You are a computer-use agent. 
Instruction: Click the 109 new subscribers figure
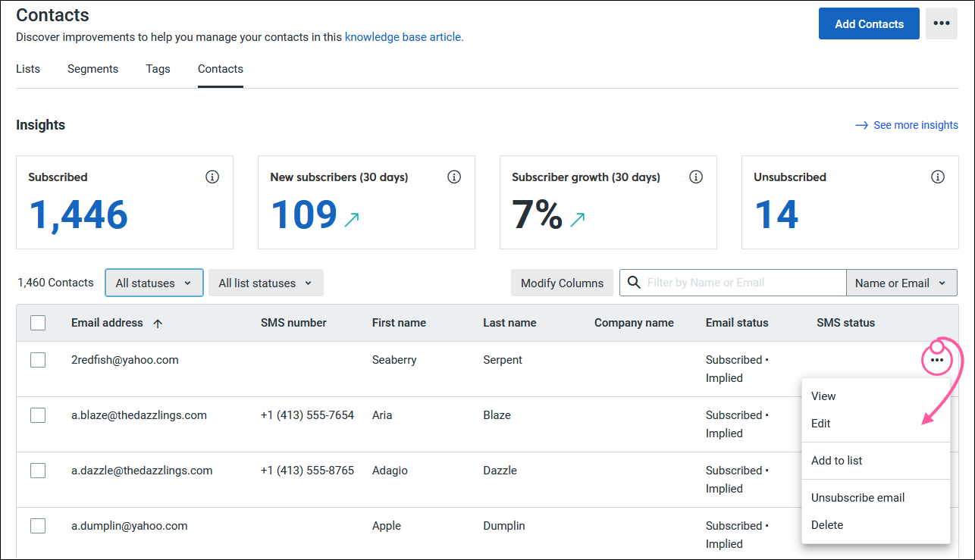(304, 215)
